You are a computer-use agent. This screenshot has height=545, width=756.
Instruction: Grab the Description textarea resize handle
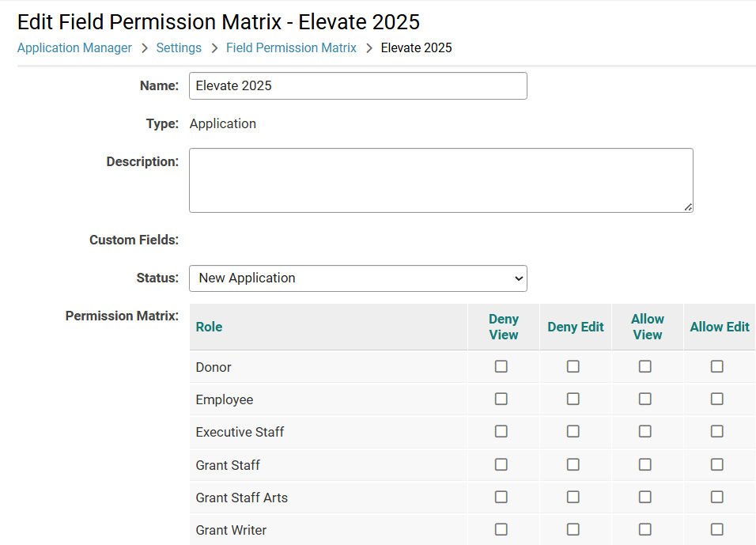688,207
